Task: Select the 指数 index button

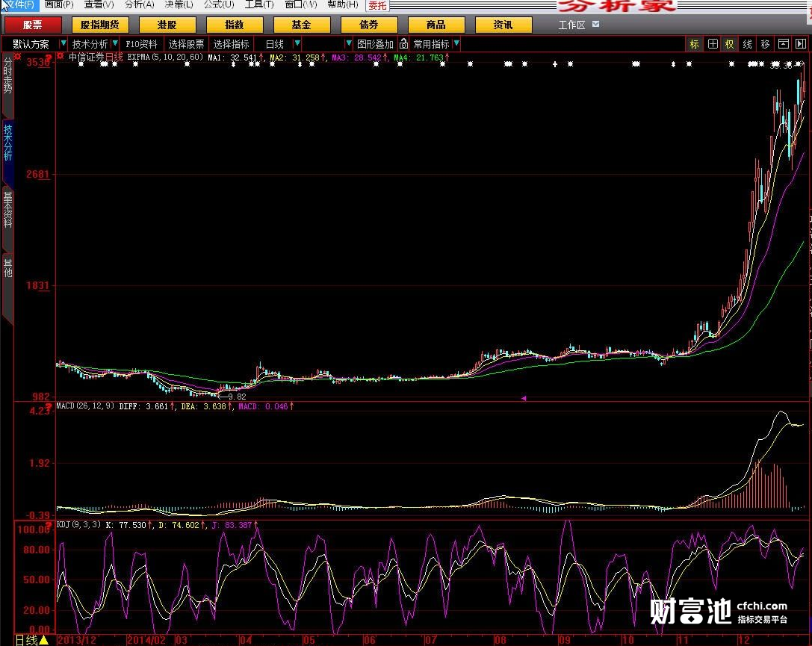Action: (235, 25)
